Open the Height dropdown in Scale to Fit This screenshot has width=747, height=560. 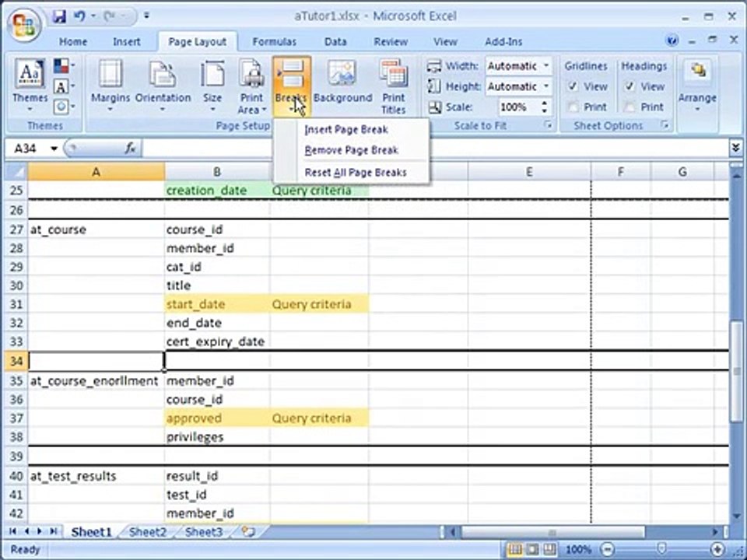tap(546, 86)
